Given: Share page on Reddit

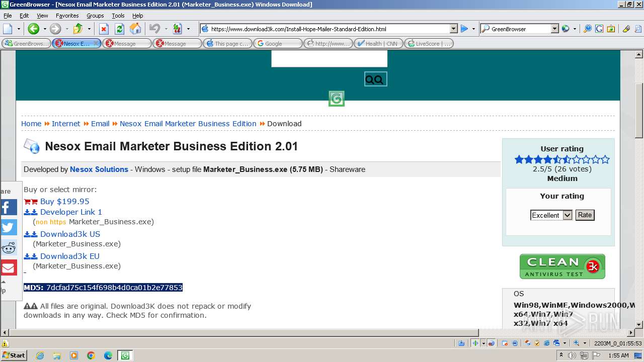Looking at the screenshot, I should click(9, 247).
